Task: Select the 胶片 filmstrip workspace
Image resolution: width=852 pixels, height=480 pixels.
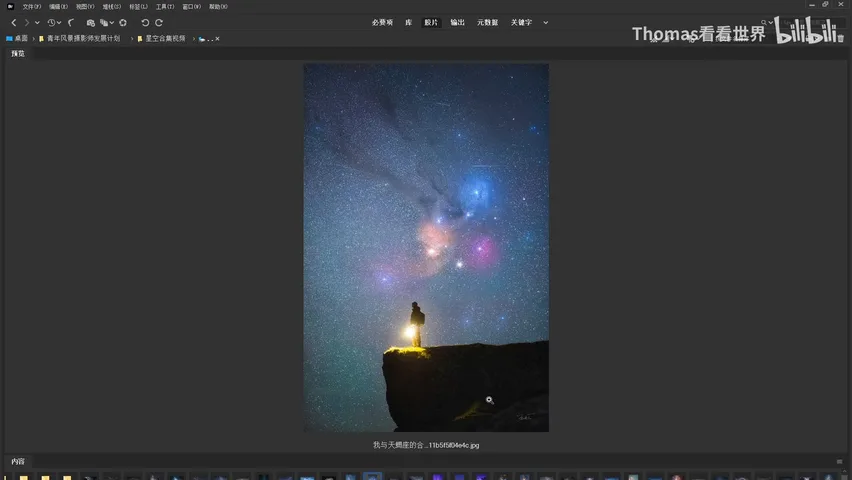Action: (431, 23)
